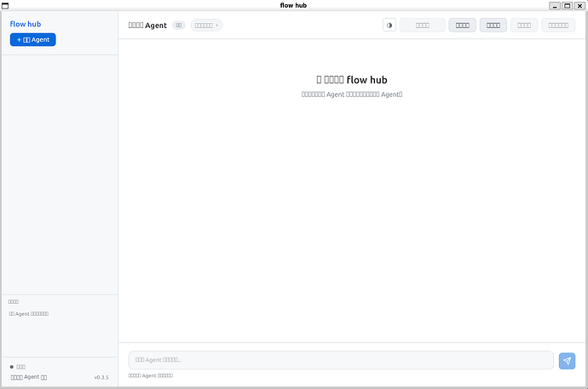Viewport: 588px width, 389px height.
Task: Click the fourth greyed-out header button
Action: coord(524,26)
